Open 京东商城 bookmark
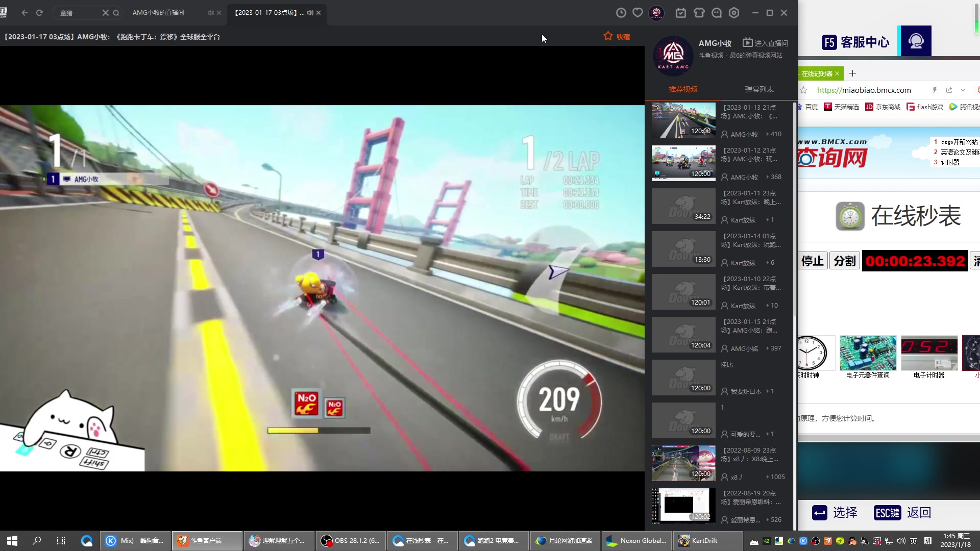Screen dimensions: 980x551 click(x=883, y=107)
